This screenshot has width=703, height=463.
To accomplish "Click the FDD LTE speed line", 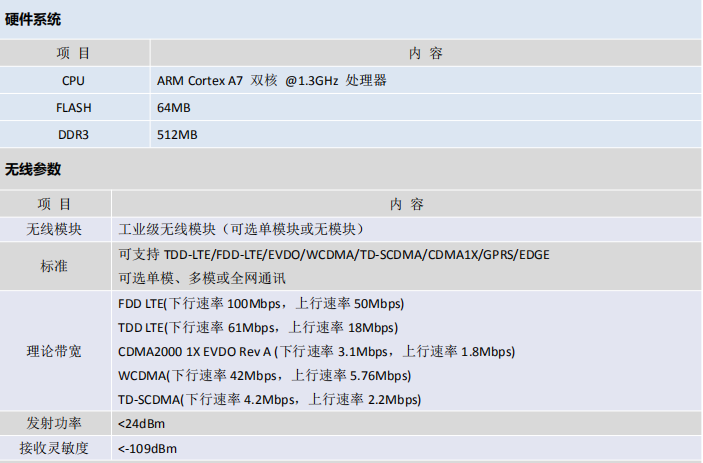I will 260,304.
